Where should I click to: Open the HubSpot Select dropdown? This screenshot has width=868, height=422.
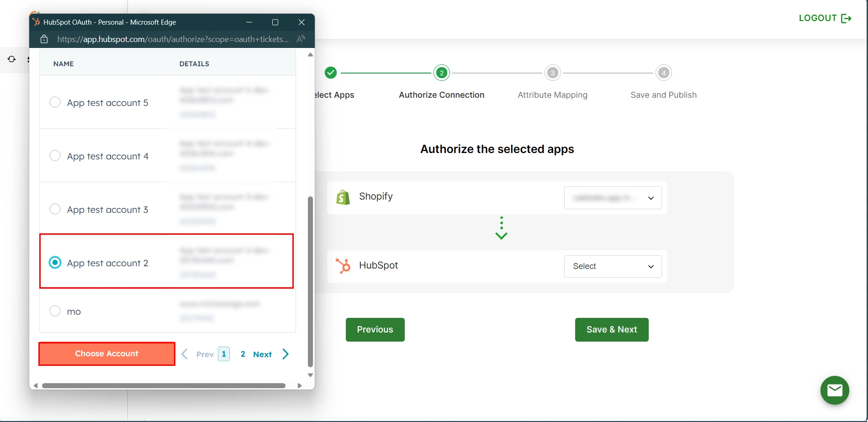[613, 266]
